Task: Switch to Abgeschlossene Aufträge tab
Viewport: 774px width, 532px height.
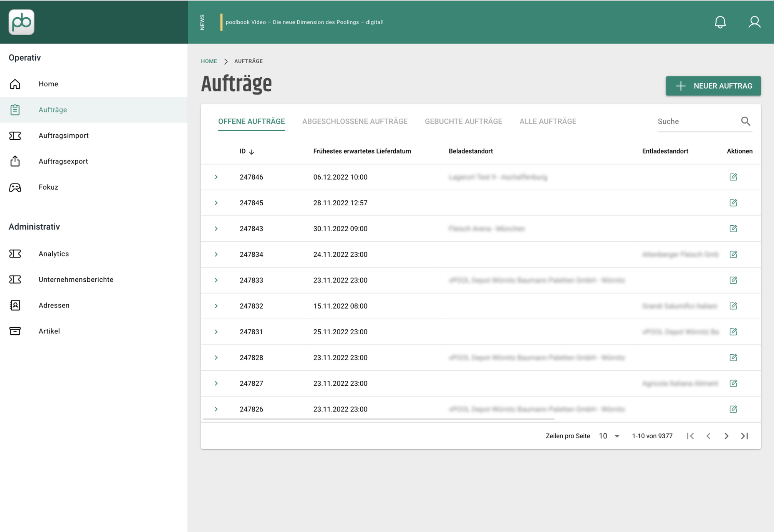Action: (355, 121)
